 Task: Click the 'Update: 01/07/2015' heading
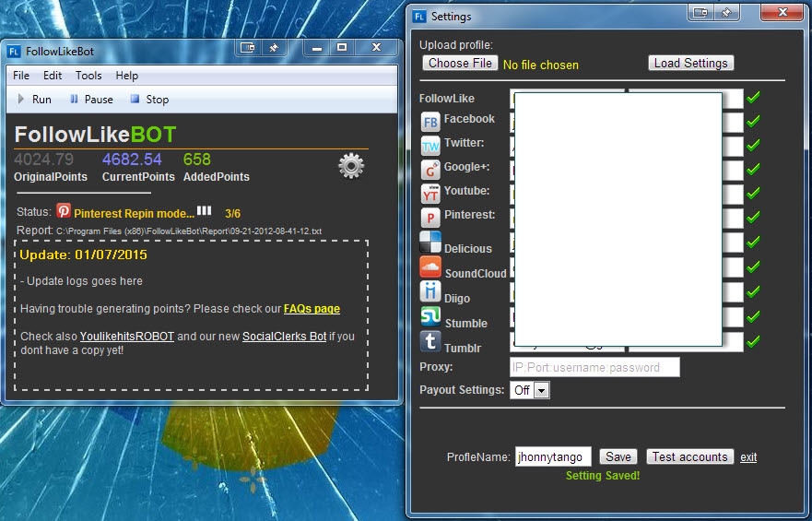pos(83,255)
